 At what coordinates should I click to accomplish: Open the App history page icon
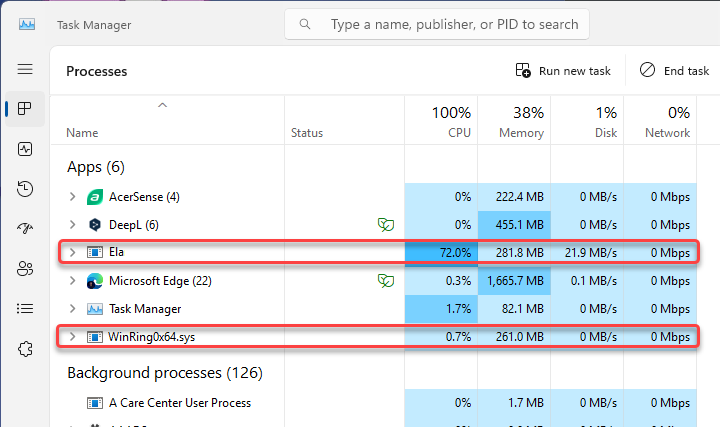pyautogui.click(x=25, y=189)
